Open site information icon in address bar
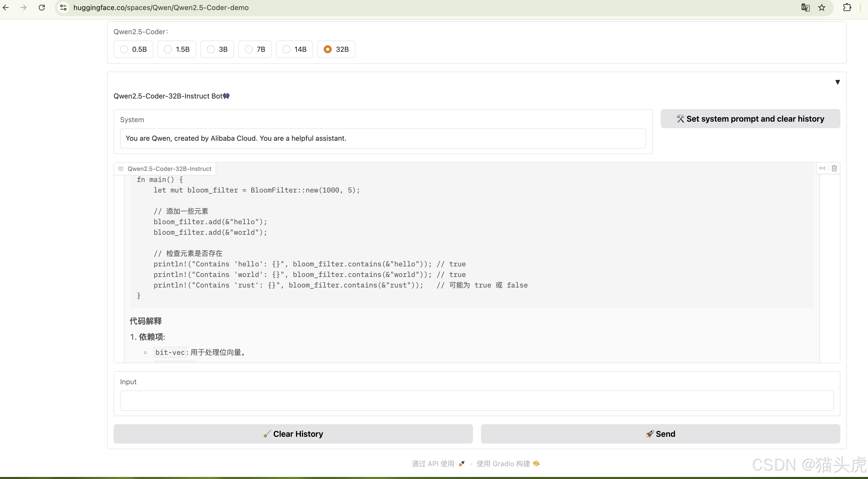The image size is (868, 479). [63, 8]
